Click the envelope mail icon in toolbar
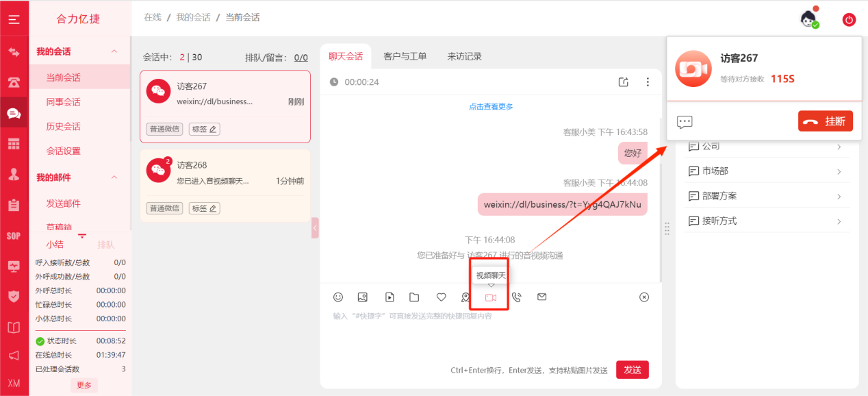Image resolution: width=868 pixels, height=396 pixels. (542, 297)
